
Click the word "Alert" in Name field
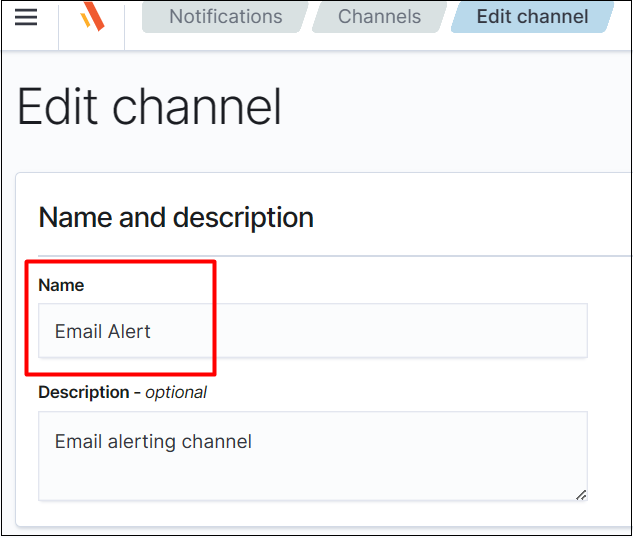[129, 332]
